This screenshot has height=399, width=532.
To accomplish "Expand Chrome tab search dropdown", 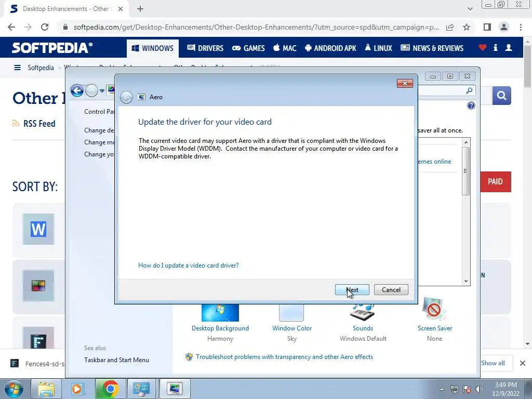I will [470, 9].
